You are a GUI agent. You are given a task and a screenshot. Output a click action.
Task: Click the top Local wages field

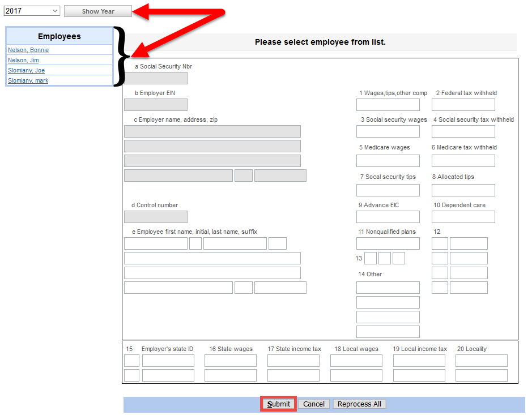[356, 361]
